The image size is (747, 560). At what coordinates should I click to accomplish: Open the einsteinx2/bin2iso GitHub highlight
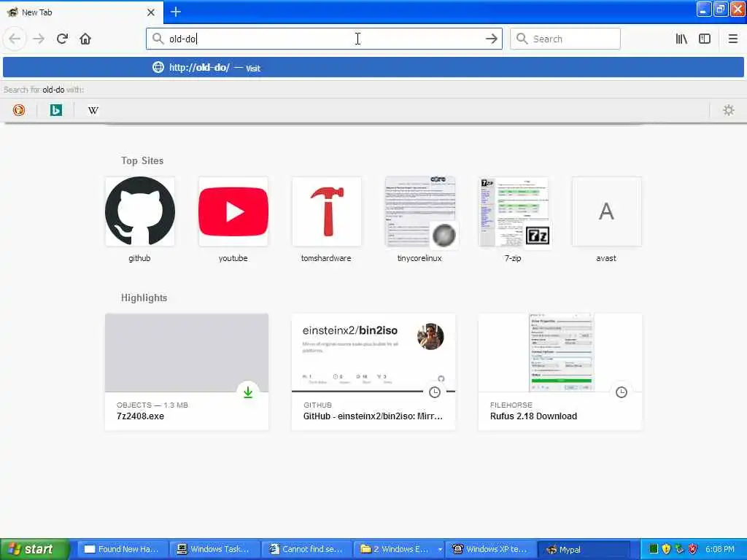coord(373,372)
